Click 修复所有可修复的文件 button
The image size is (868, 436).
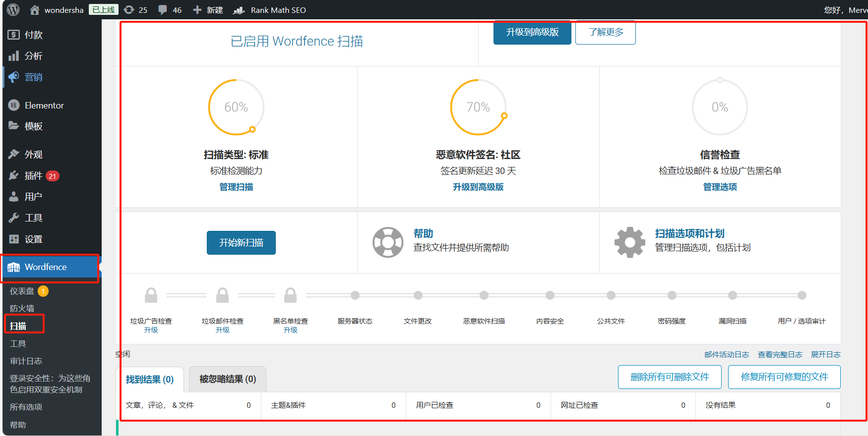coord(784,377)
